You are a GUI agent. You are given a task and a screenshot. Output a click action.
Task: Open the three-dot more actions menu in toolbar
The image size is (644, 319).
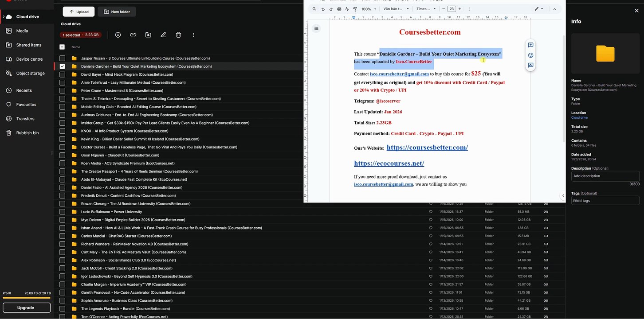pos(193,35)
